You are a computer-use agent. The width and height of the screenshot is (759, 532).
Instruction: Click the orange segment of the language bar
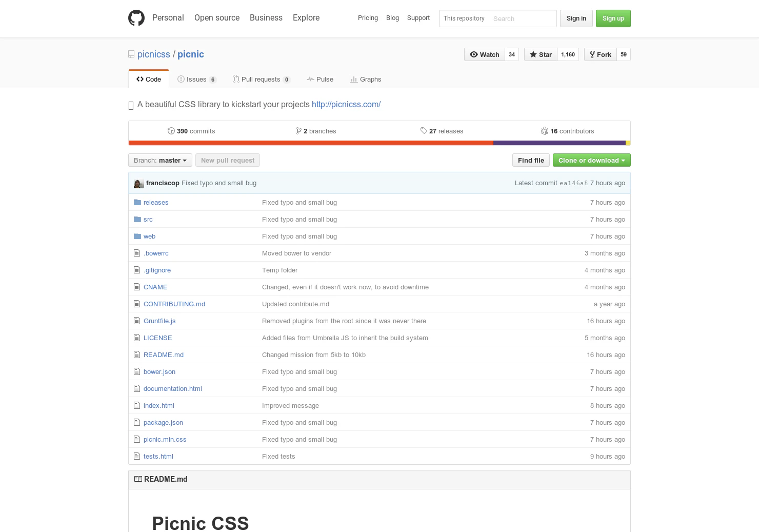(308, 143)
